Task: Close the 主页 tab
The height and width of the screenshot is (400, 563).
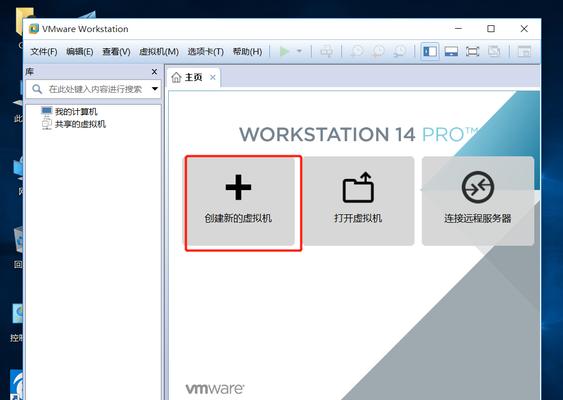Action: point(213,77)
